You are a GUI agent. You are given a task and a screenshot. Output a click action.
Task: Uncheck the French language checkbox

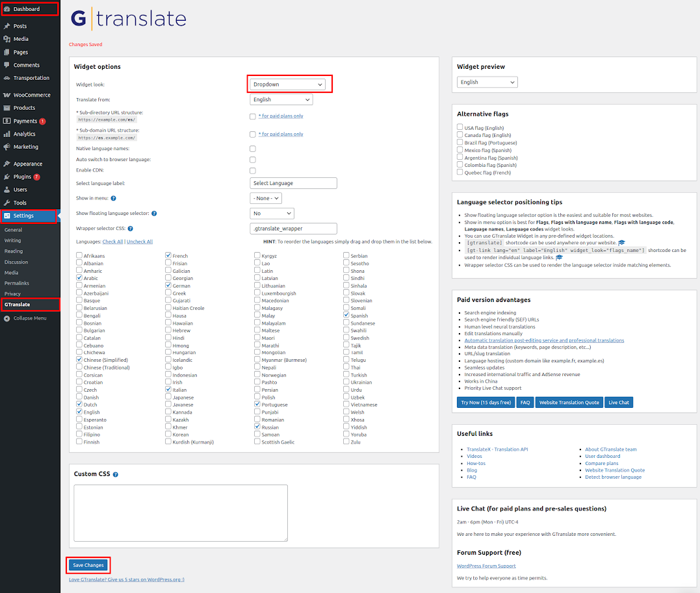pyautogui.click(x=168, y=256)
